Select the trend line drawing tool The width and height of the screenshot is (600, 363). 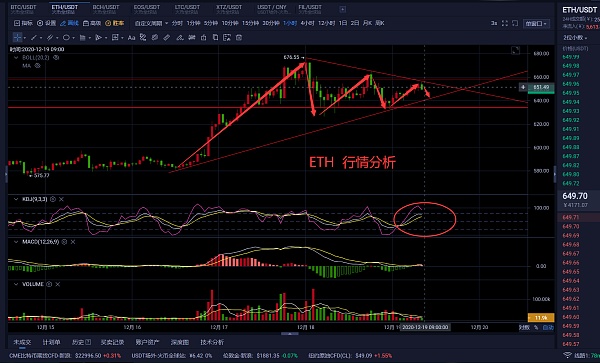(x=34, y=37)
